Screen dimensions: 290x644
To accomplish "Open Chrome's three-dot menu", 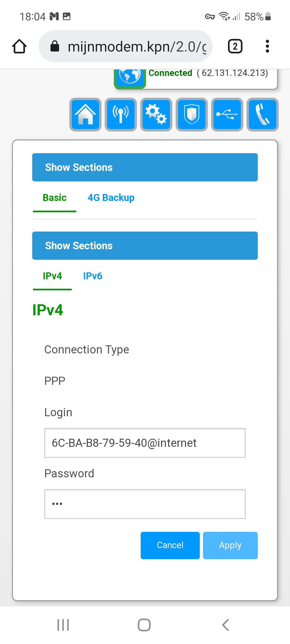I will (267, 46).
